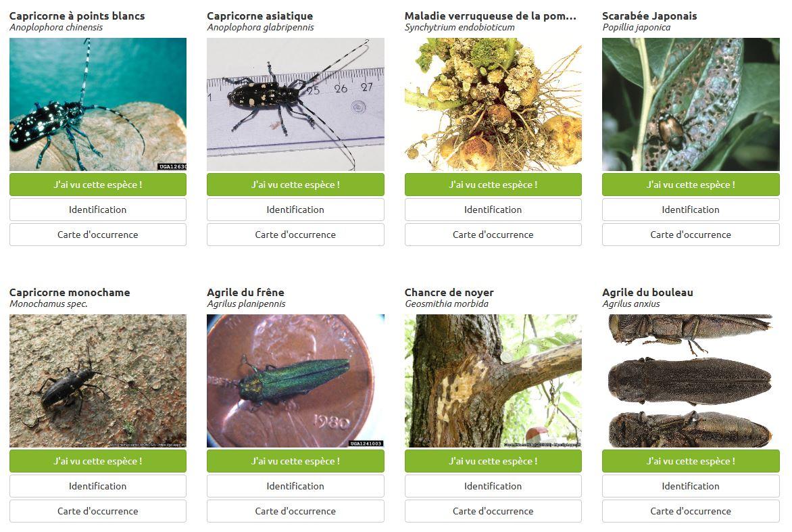The height and width of the screenshot is (532, 792).
Task: Click the Capricorne asiatique ruler photo
Action: 295,104
